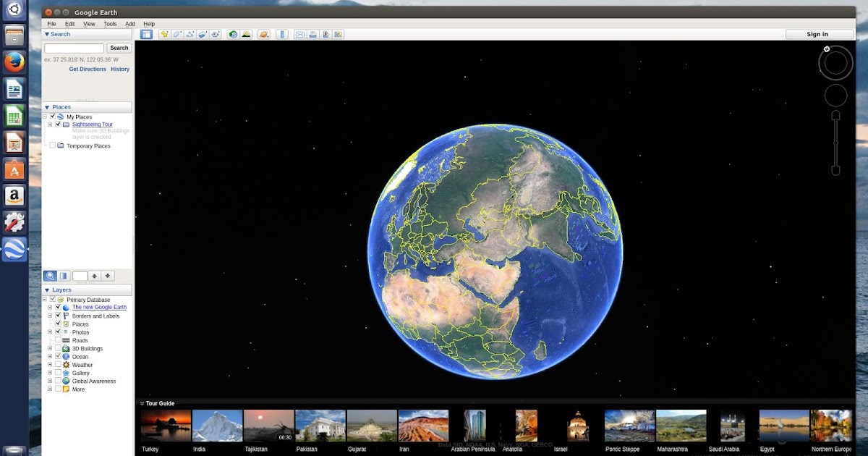Open the Help menu

click(148, 23)
